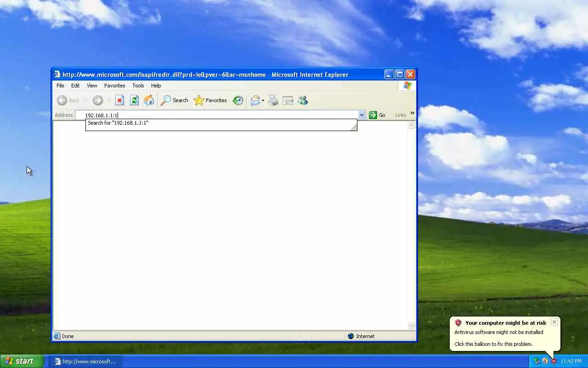
Task: Click the Internet zone globe icon
Action: tap(351, 336)
